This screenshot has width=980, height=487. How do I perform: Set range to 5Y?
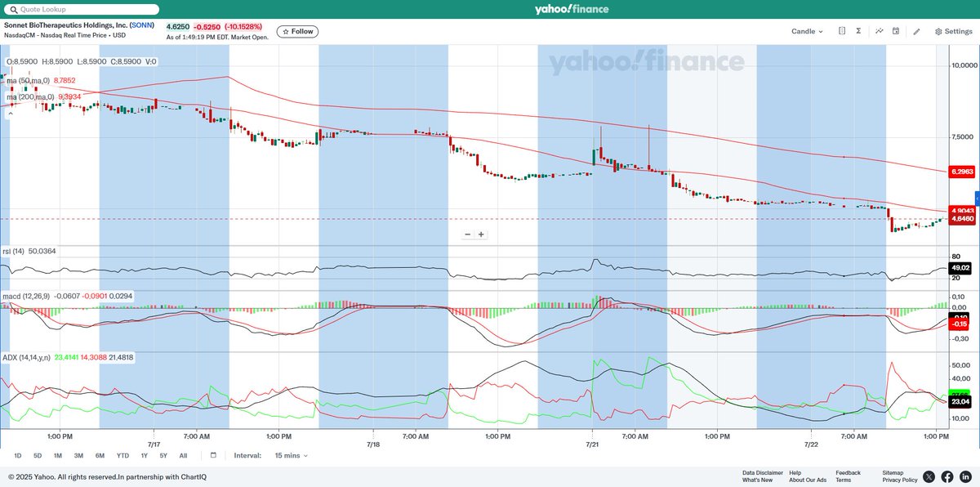163,455
